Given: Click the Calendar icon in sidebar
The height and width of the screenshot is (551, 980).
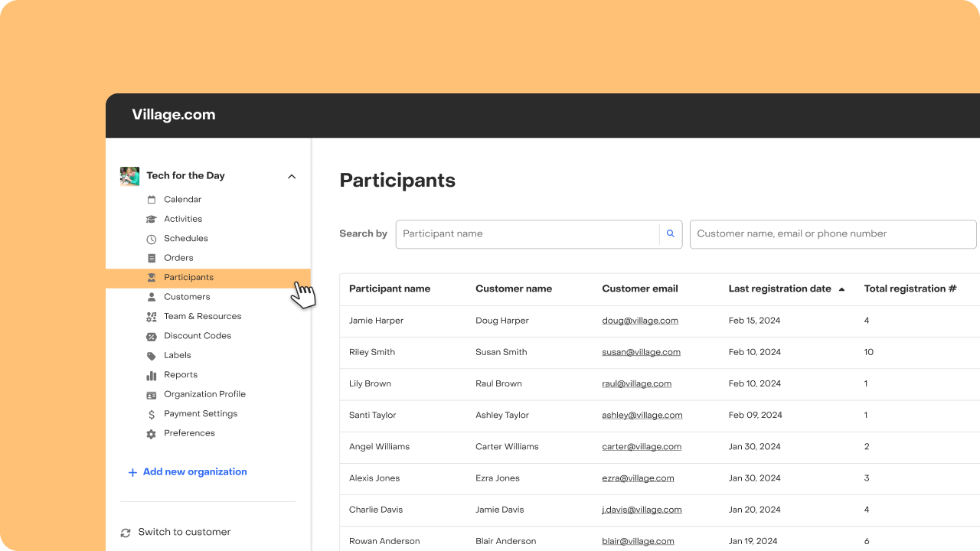Looking at the screenshot, I should pos(152,200).
